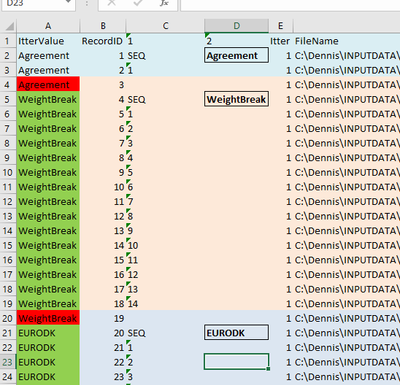Select row 4 header
Screen dimensions: 400x385
pyautogui.click(x=7, y=85)
